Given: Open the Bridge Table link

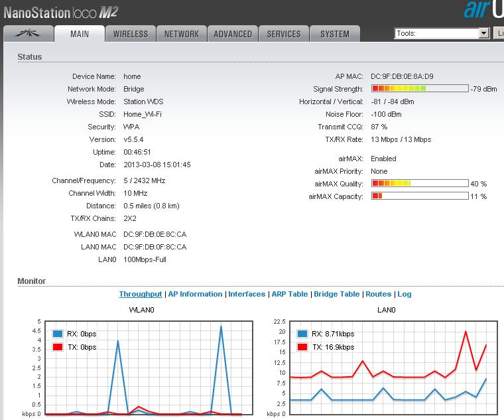Looking at the screenshot, I should 337,294.
